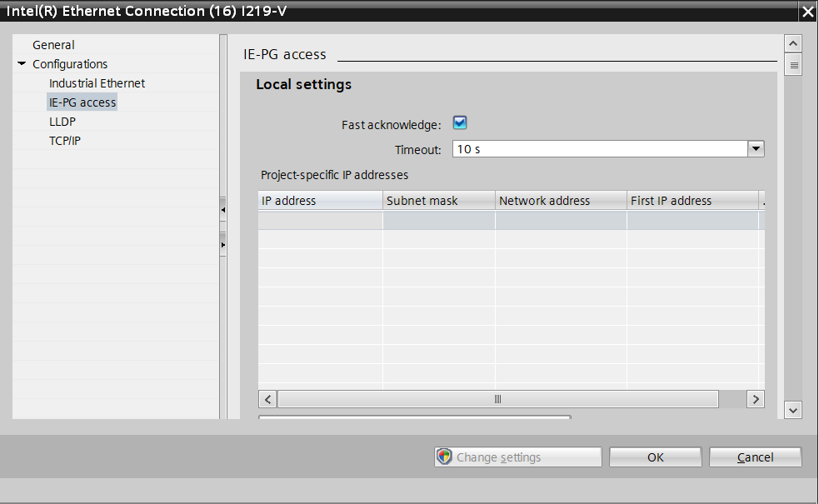Screen dimensions: 819x504
Task: Open the Timeout dropdown arrow
Action: (x=756, y=149)
